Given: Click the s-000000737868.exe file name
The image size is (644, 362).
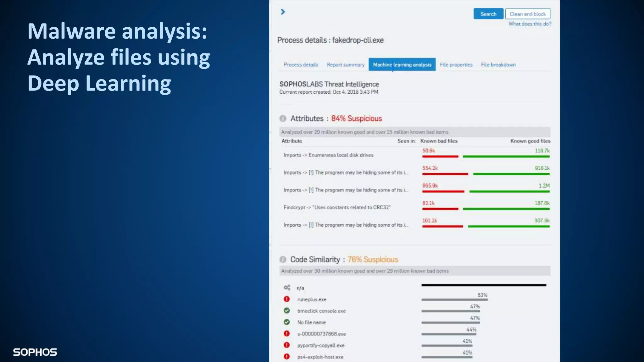Looking at the screenshot, I should (321, 334).
